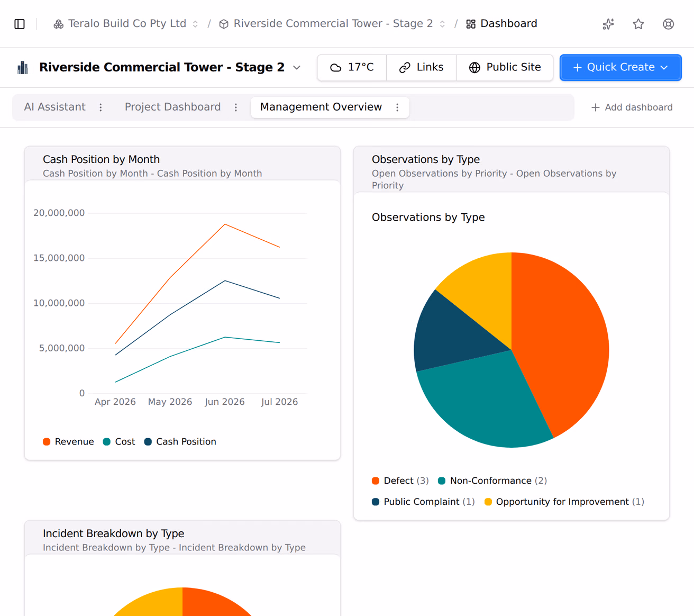Click the project buildings icon beside title
The height and width of the screenshot is (616, 694).
[23, 67]
